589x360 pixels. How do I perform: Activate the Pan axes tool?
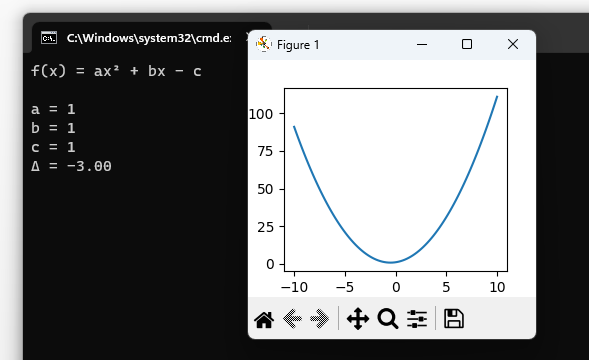click(358, 319)
